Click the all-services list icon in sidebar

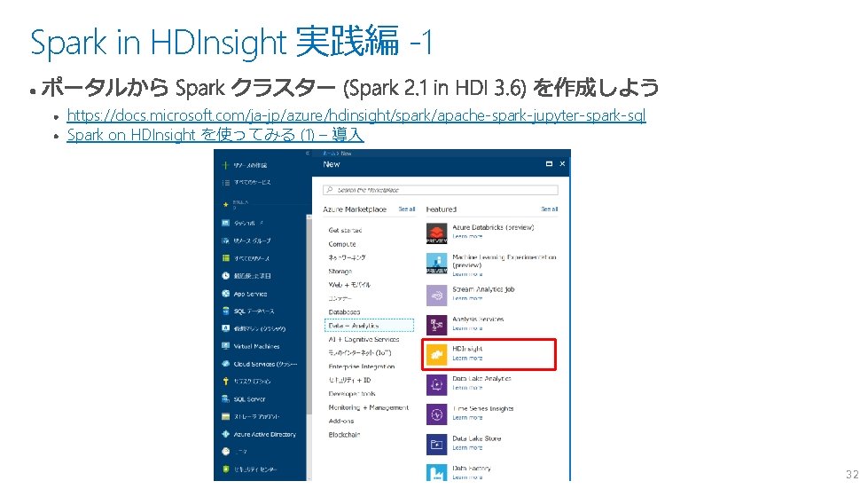tap(225, 182)
